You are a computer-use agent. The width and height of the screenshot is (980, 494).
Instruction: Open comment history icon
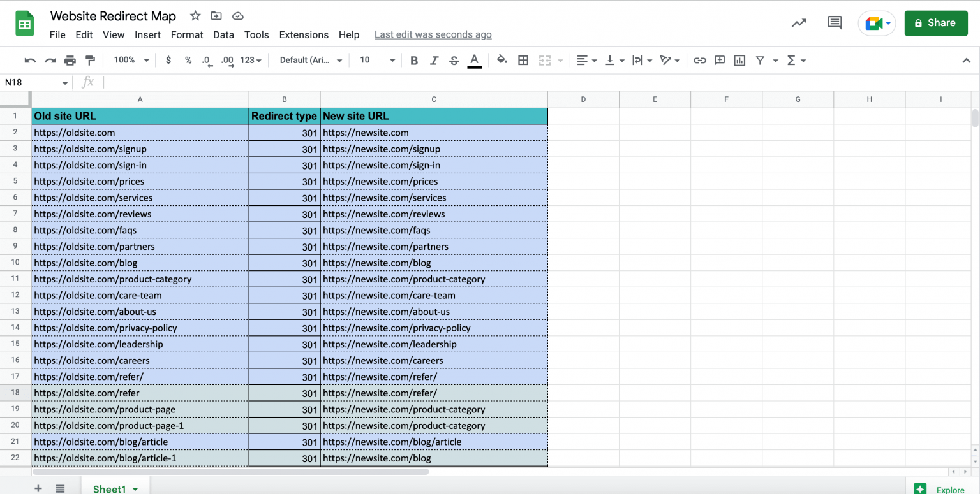pos(834,23)
